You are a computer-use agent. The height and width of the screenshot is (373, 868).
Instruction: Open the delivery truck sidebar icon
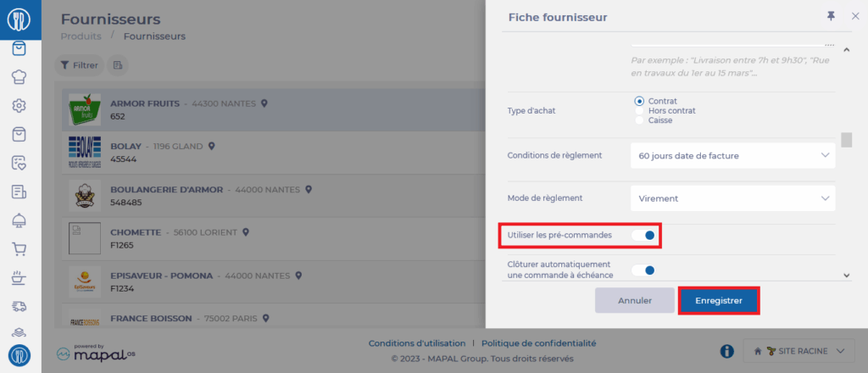tap(19, 306)
